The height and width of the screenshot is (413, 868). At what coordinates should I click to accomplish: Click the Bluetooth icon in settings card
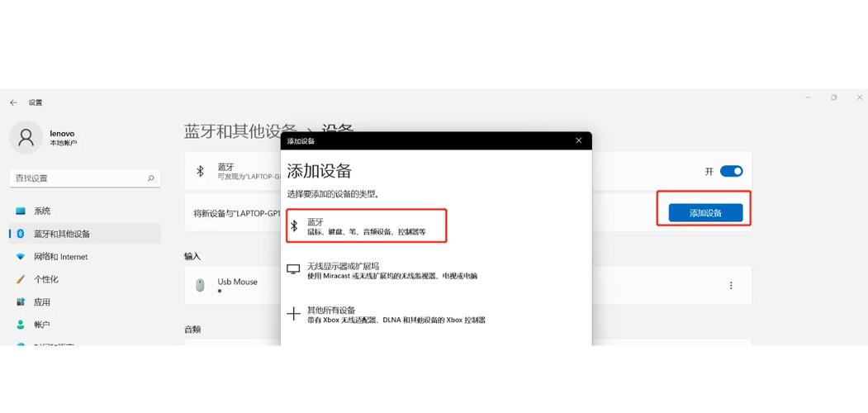click(201, 171)
